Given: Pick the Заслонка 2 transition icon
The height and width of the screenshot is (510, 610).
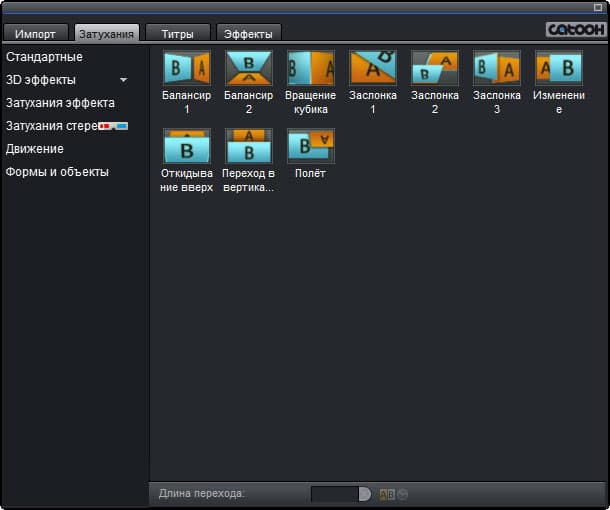Looking at the screenshot, I should pyautogui.click(x=435, y=68).
